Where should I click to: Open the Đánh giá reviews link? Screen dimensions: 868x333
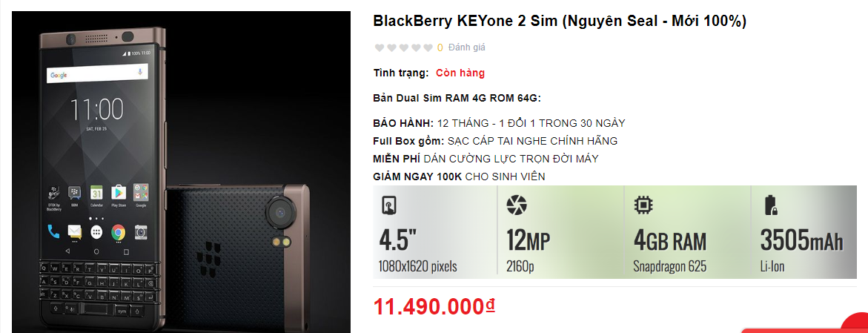[x=466, y=47]
